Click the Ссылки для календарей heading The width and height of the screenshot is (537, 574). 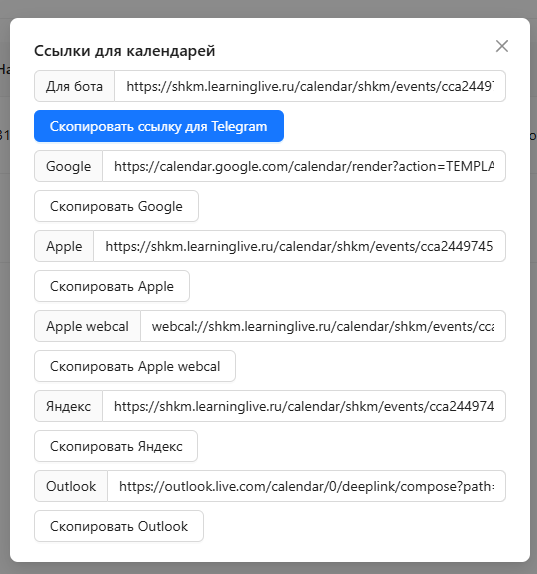(124, 51)
